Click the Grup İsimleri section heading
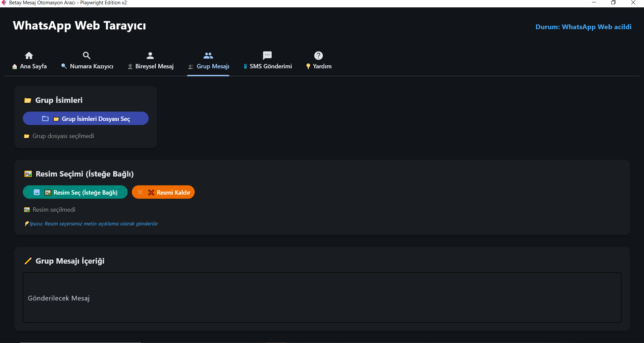Image resolution: width=644 pixels, height=343 pixels. click(59, 100)
